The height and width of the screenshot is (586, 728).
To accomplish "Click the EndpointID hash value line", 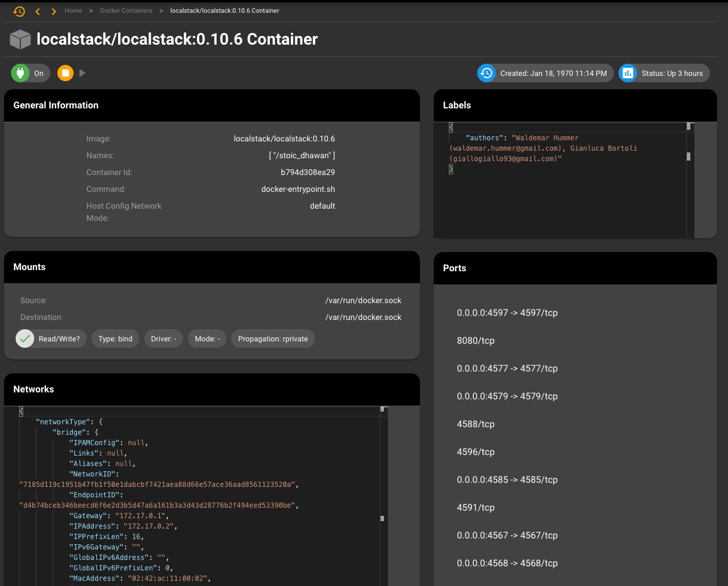I will (159, 505).
